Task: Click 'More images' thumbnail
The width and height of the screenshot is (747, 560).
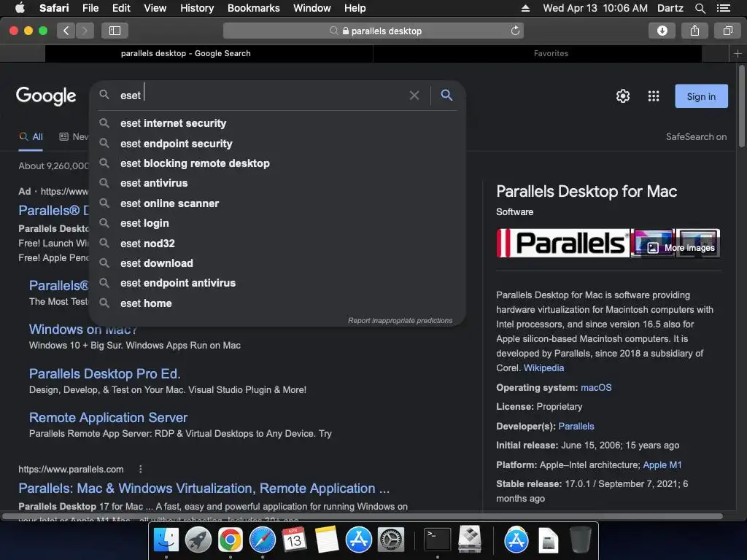Action: click(x=681, y=248)
